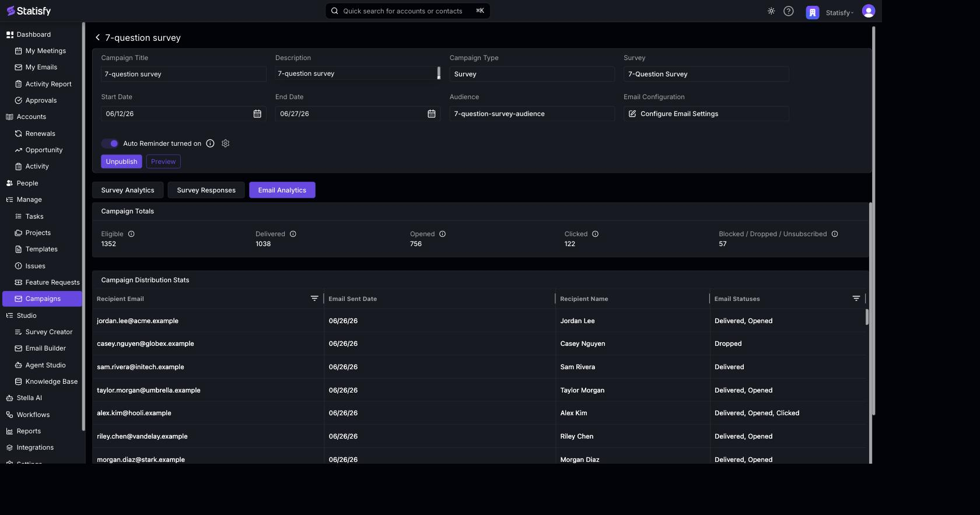Toggle light/dark theme sun icon
Screen dimensions: 980x515
pos(771,11)
